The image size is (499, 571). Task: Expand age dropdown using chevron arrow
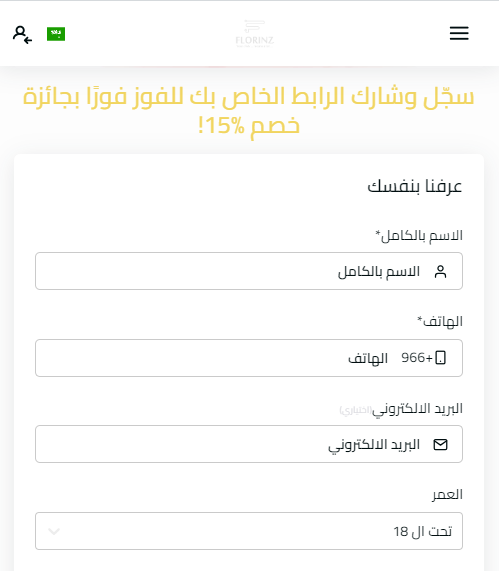click(54, 531)
